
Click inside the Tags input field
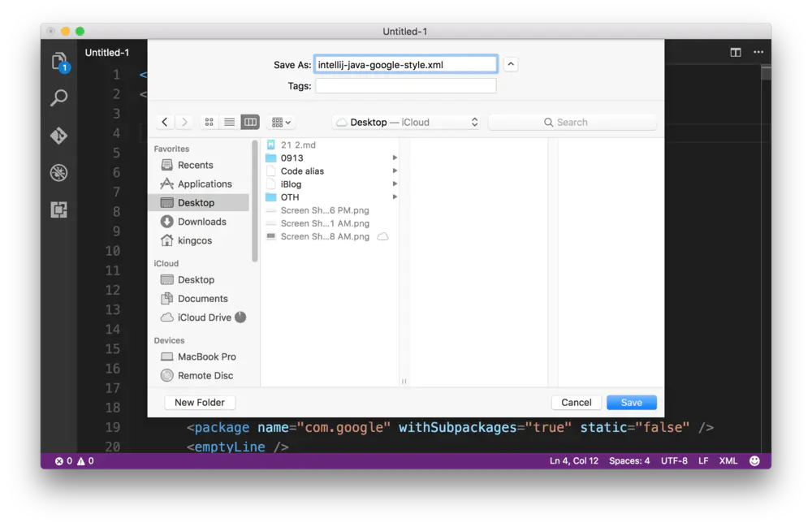[x=405, y=85]
